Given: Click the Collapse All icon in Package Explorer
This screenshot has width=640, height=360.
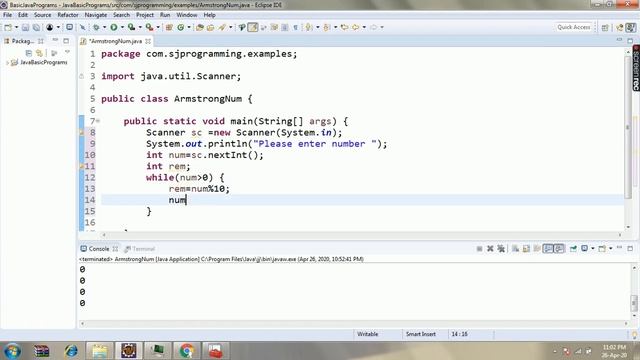Looking at the screenshot, I should coord(29,53).
